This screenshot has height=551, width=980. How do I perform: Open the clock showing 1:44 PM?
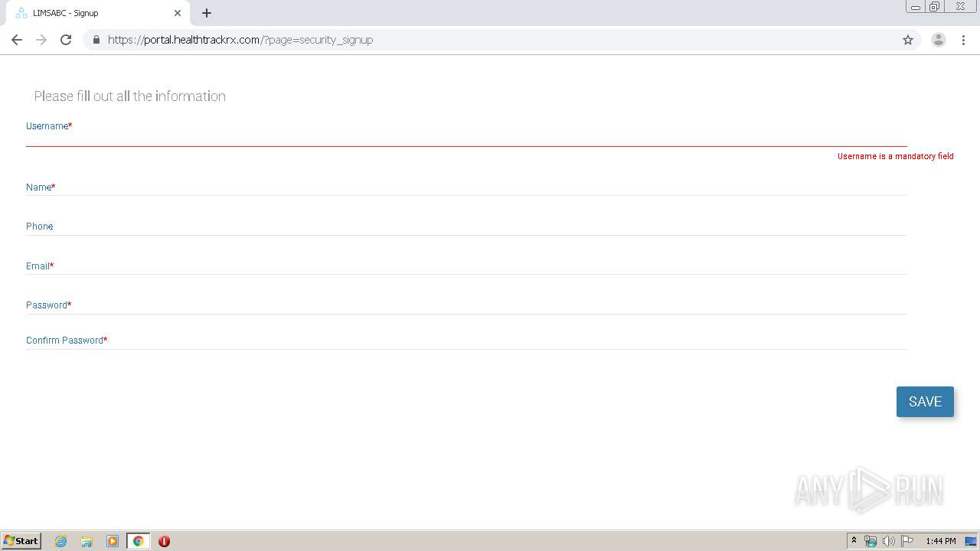click(x=941, y=541)
